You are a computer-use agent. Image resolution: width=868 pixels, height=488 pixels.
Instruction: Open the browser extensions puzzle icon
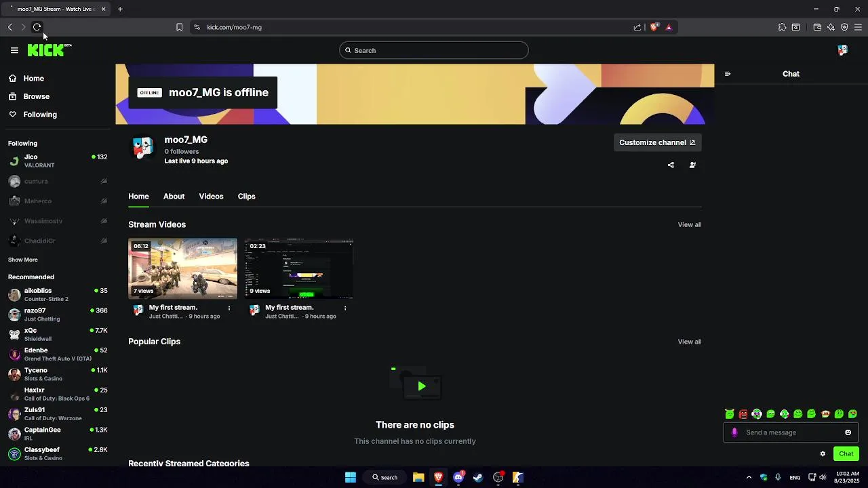click(x=782, y=27)
